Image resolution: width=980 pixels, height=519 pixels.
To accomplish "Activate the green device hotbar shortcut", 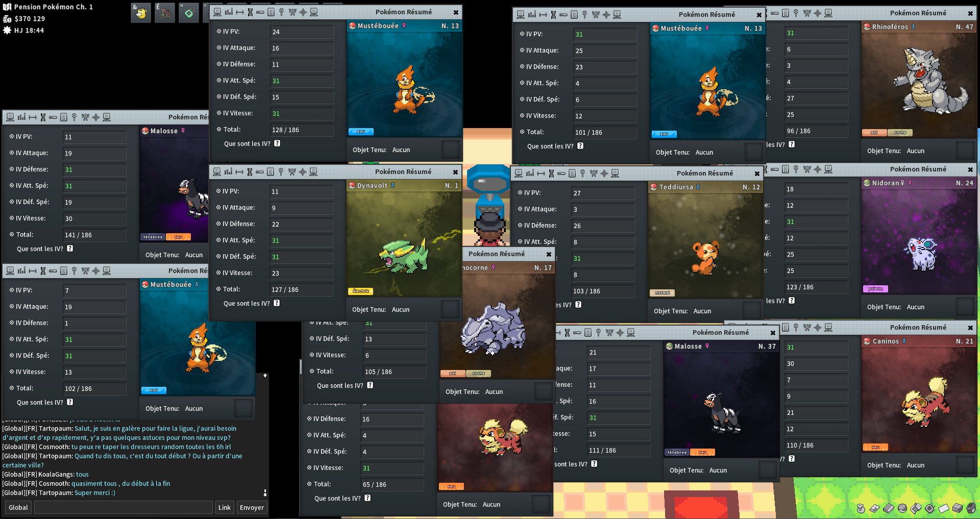I will pyautogui.click(x=189, y=13).
